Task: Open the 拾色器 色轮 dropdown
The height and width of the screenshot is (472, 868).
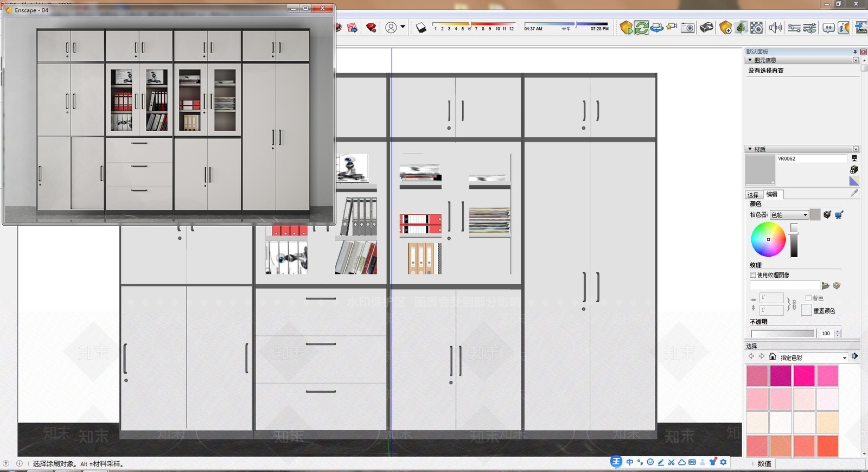Action: pos(789,215)
